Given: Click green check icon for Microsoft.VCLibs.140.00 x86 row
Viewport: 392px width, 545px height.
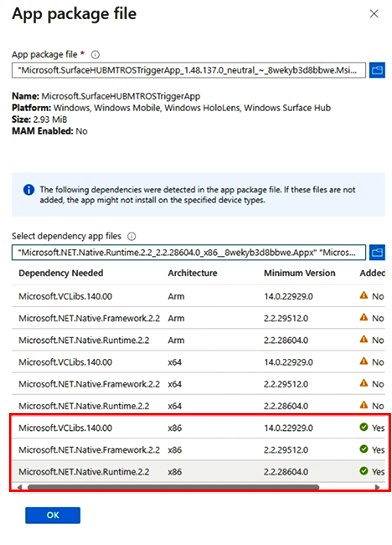Looking at the screenshot, I should [x=364, y=427].
